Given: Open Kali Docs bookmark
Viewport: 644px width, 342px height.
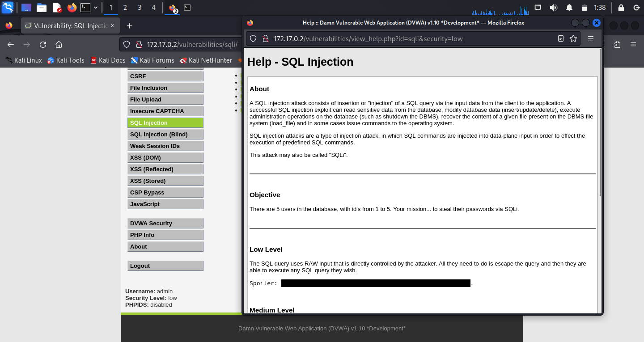Looking at the screenshot, I should coord(108,60).
